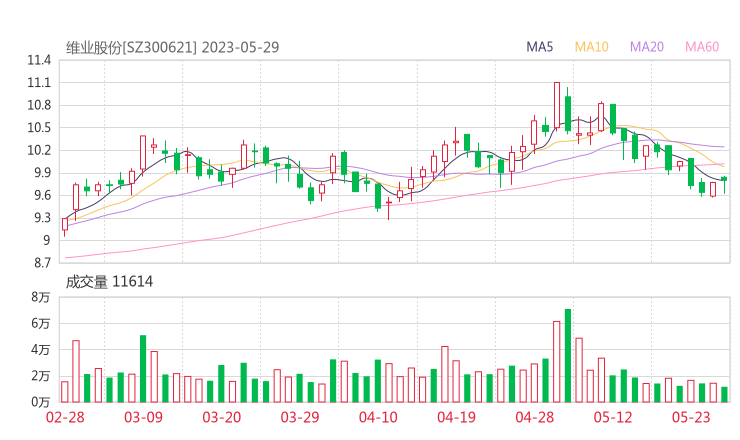Click the 8.7 price axis label
The width and height of the screenshot is (740, 440).
coord(42,263)
